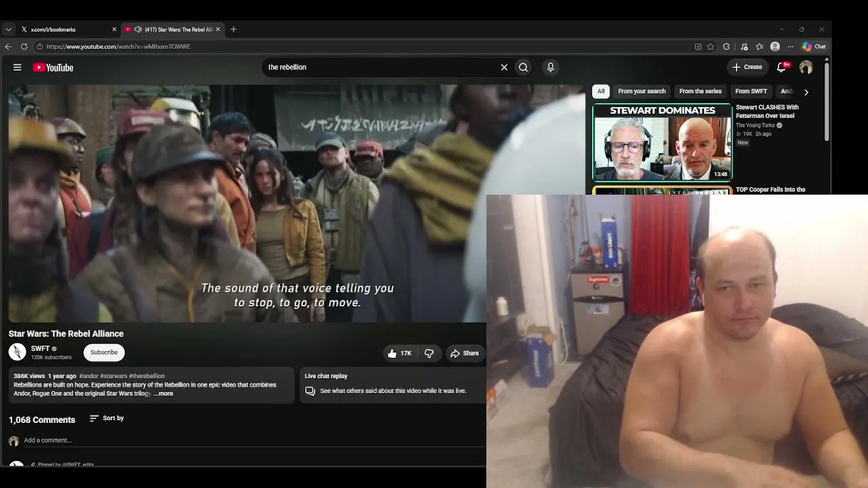This screenshot has height=488, width=868.
Task: Click the Stewart Dominates video thumbnail
Action: [x=663, y=142]
